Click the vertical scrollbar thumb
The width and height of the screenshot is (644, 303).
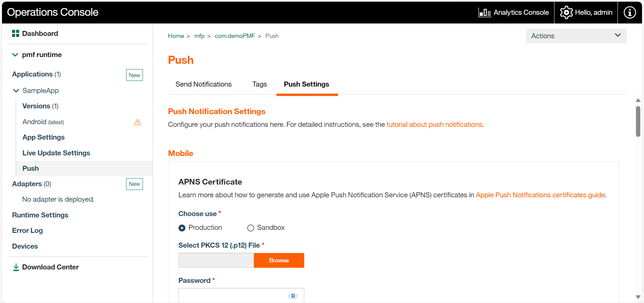(x=638, y=121)
